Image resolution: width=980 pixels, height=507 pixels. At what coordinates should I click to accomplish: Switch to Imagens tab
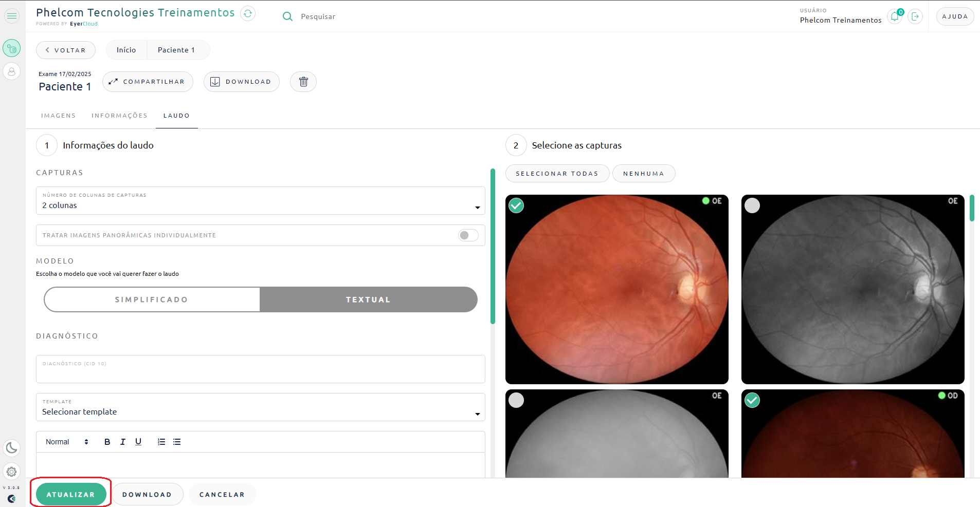pos(59,116)
